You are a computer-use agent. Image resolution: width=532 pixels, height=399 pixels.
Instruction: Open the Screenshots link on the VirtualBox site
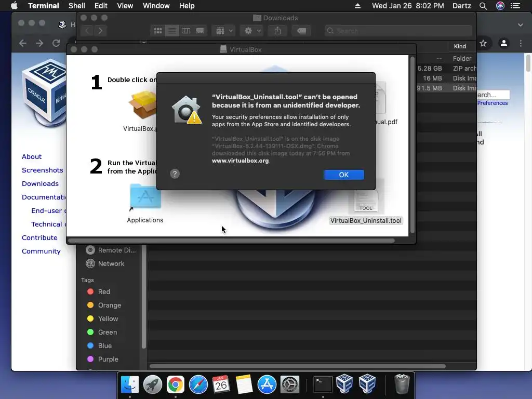pos(43,170)
